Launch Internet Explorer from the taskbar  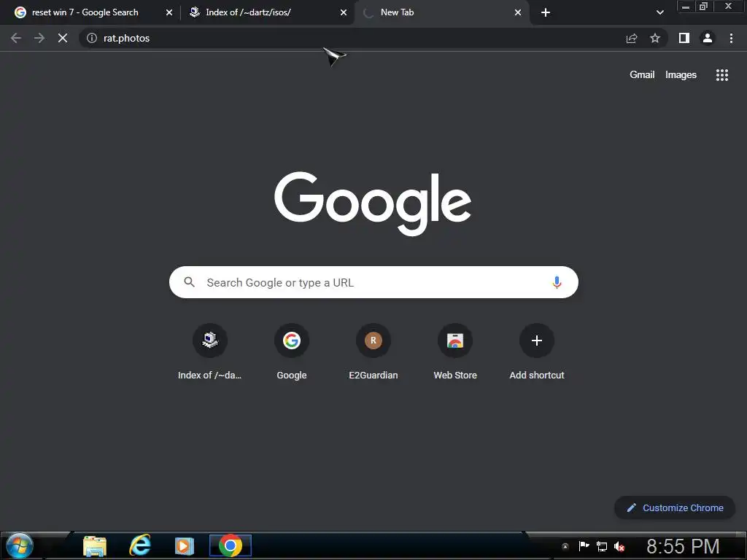140,545
